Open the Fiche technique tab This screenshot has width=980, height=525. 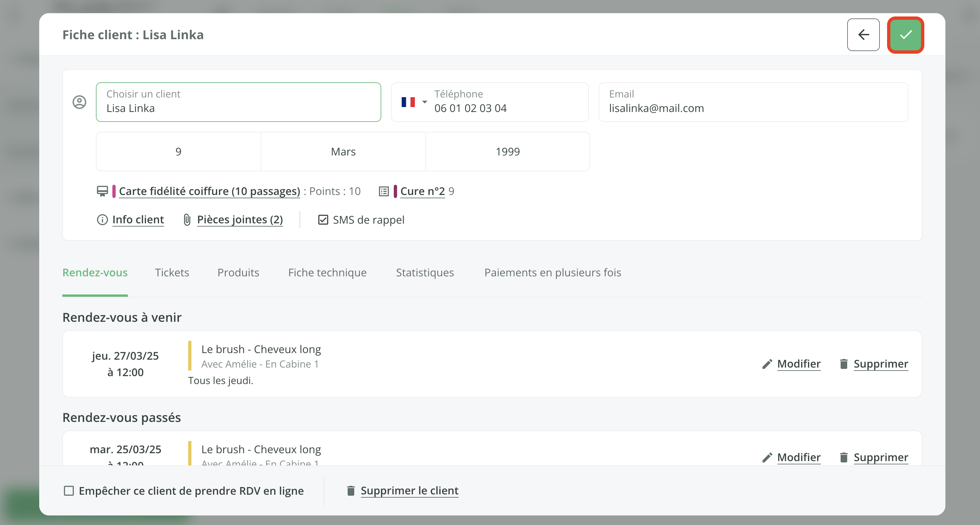click(327, 273)
